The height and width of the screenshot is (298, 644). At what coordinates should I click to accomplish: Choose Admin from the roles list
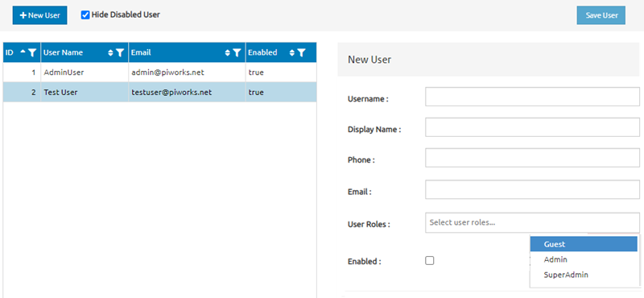(584, 259)
